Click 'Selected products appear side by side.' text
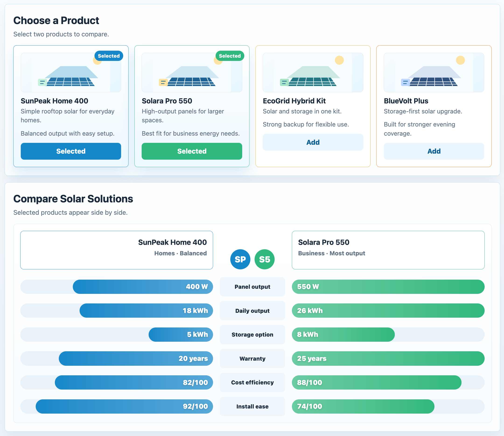The image size is (504, 436). click(x=70, y=212)
